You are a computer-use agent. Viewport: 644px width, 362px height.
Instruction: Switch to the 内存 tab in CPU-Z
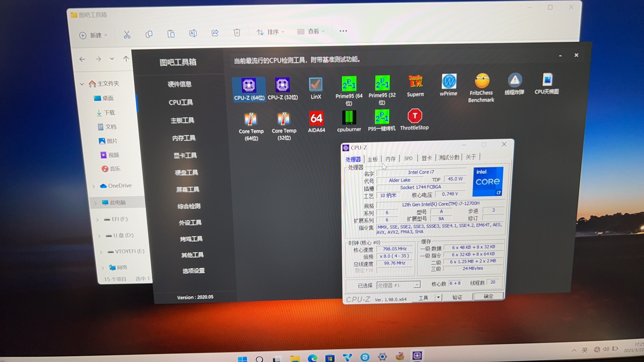tap(390, 159)
